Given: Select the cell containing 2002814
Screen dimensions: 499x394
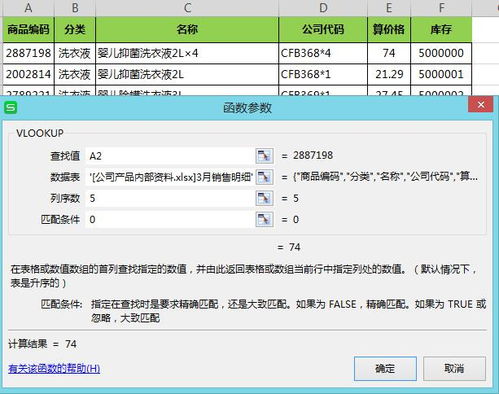Looking at the screenshot, I should 28,74.
